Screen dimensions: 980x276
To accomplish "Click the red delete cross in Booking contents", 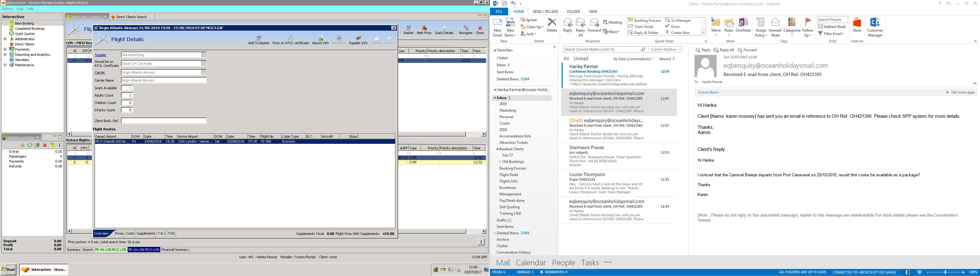I will [45, 145].
